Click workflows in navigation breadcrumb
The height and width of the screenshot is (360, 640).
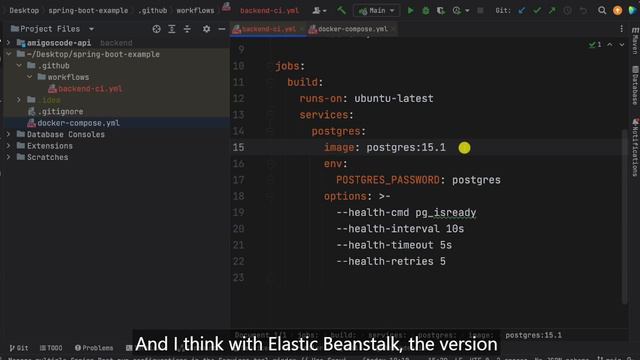(195, 11)
